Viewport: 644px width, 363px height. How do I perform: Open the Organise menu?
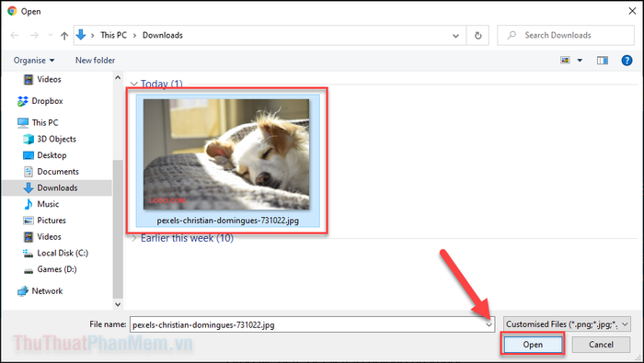pos(34,61)
